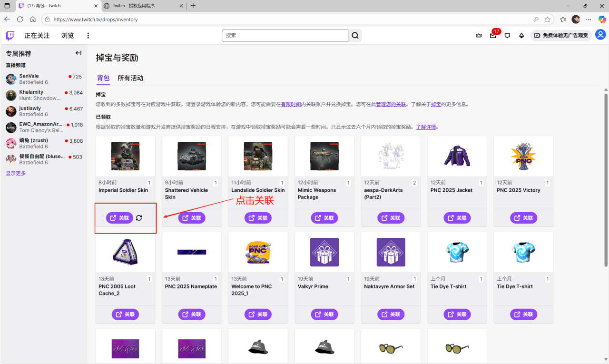Click the Twitch logo home icon

pyautogui.click(x=10, y=36)
